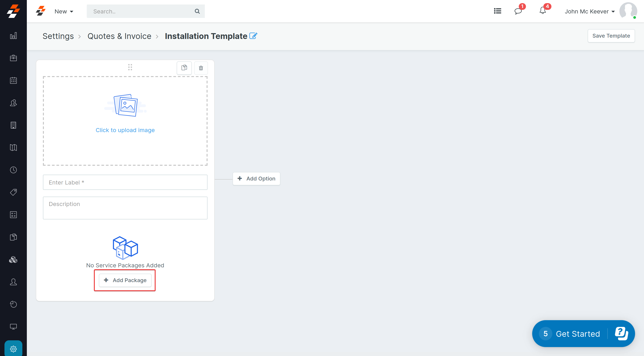Open the list view icon in the header

pos(497,11)
